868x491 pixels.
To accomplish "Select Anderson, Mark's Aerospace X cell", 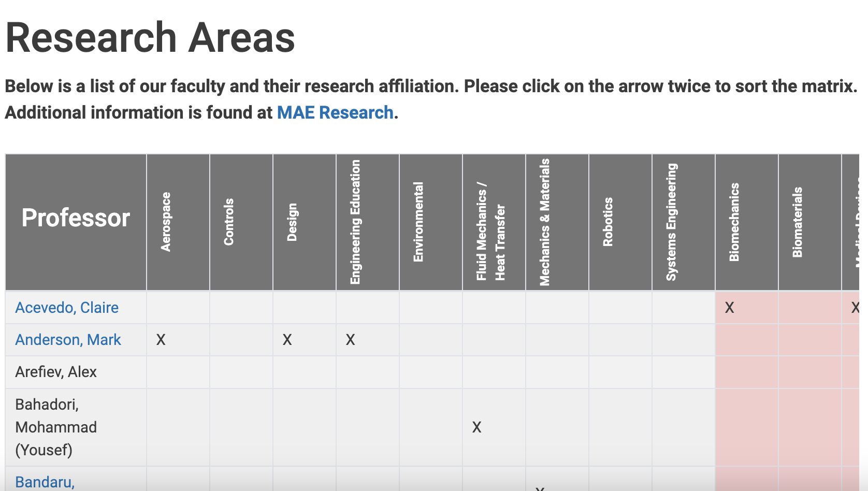I will (178, 340).
